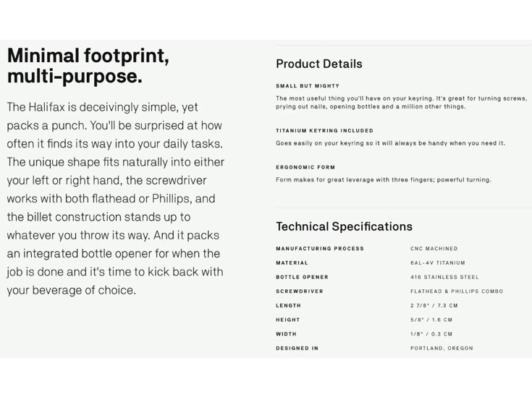Viewport: 532px width, 397px height.
Task: Click the 2 7/8" / 7.3 CM value
Action: click(434, 305)
